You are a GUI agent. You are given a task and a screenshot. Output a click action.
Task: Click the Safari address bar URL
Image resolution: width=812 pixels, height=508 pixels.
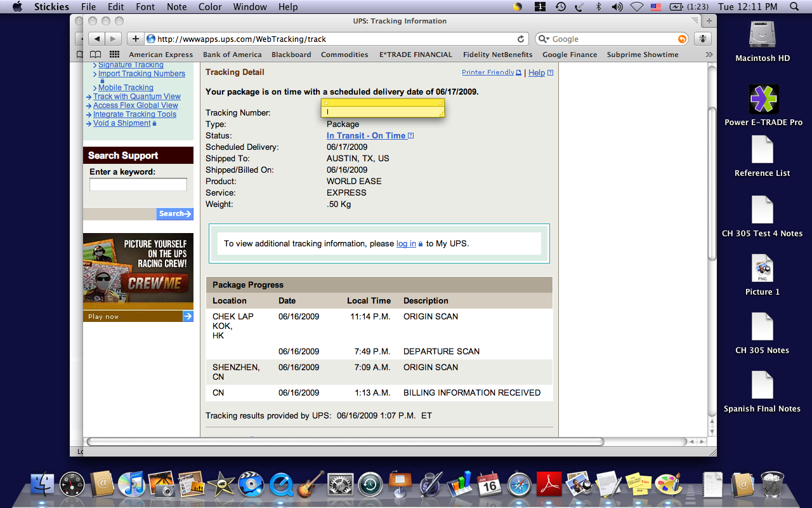pos(336,39)
